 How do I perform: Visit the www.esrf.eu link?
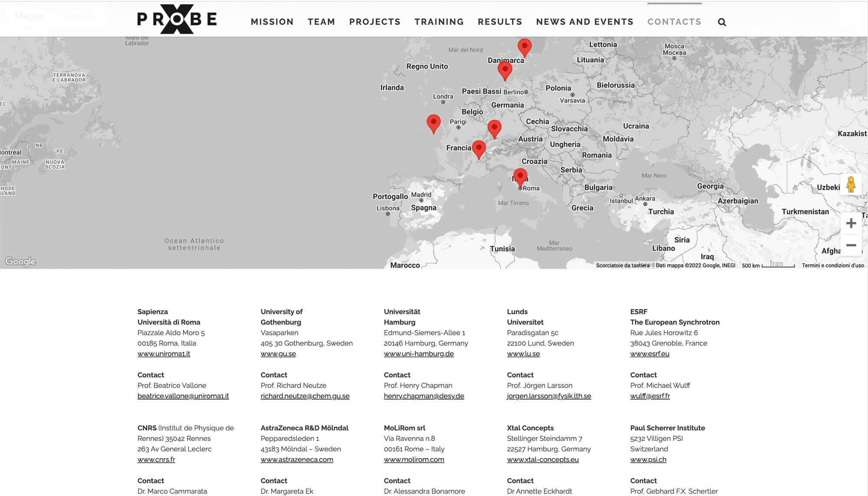(650, 354)
